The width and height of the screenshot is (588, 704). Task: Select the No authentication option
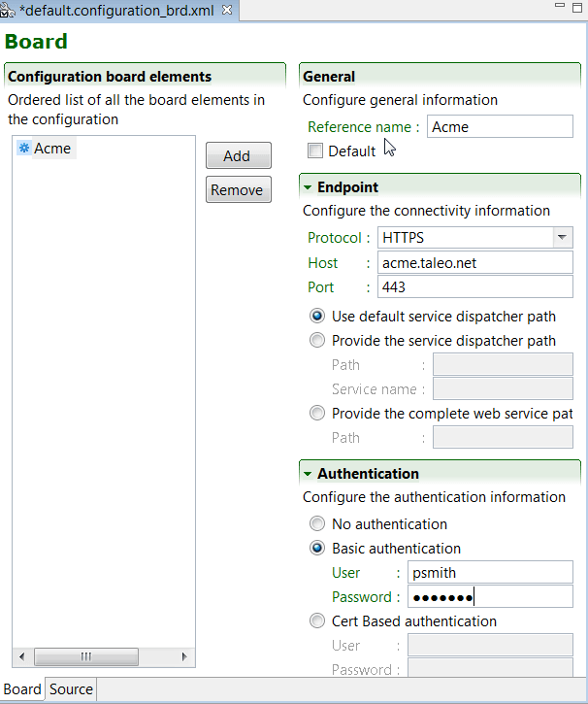click(317, 523)
